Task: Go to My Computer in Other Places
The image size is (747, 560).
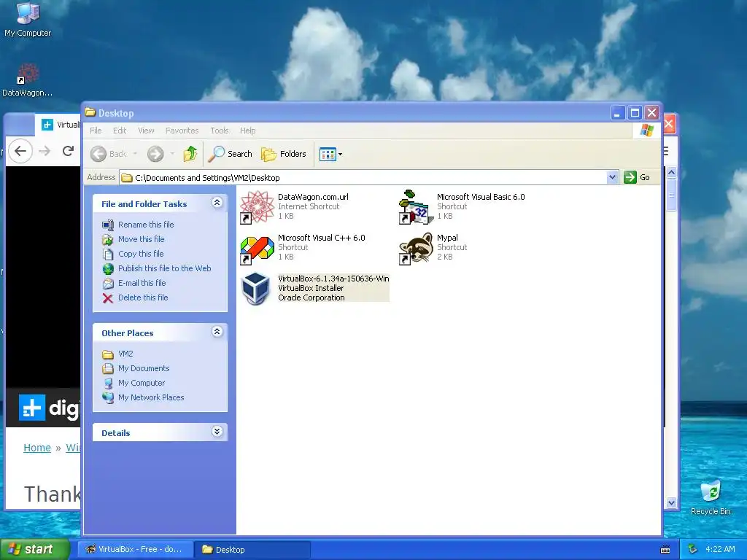Action: pos(142,384)
